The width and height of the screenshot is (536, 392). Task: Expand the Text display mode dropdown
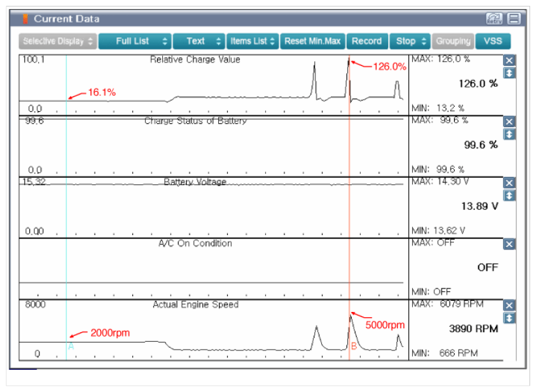(x=199, y=41)
